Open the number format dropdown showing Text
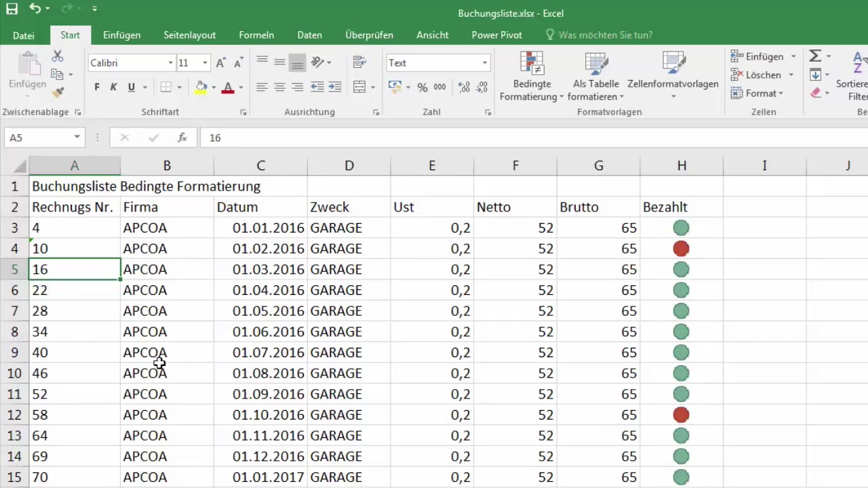Image resolution: width=868 pixels, height=488 pixels. click(484, 63)
